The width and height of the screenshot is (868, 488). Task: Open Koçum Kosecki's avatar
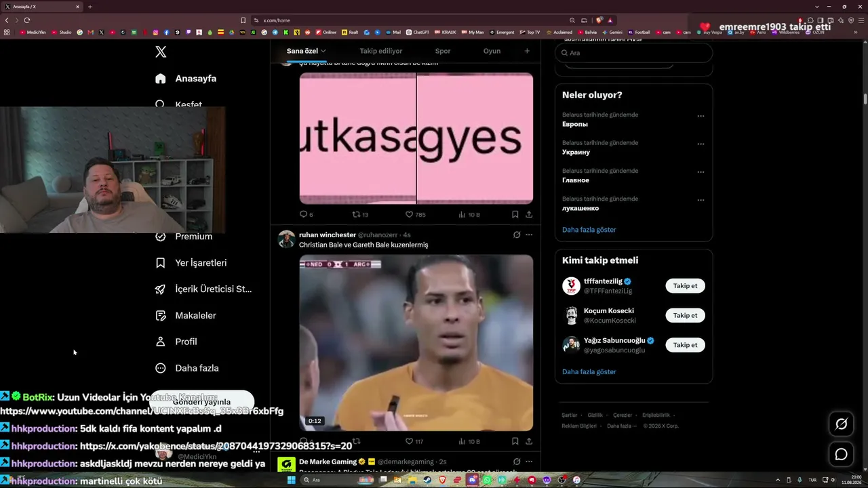[571, 315]
